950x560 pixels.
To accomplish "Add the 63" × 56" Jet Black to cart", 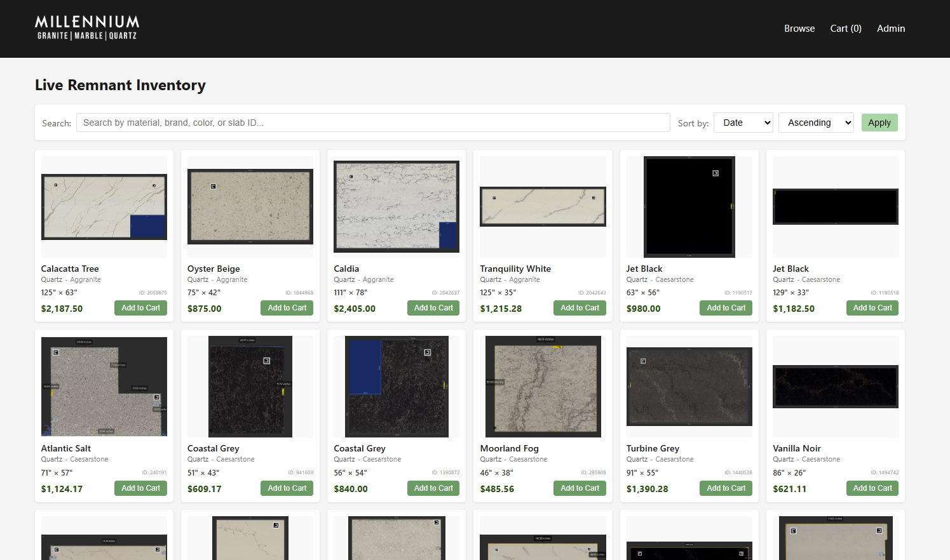I will [x=726, y=308].
